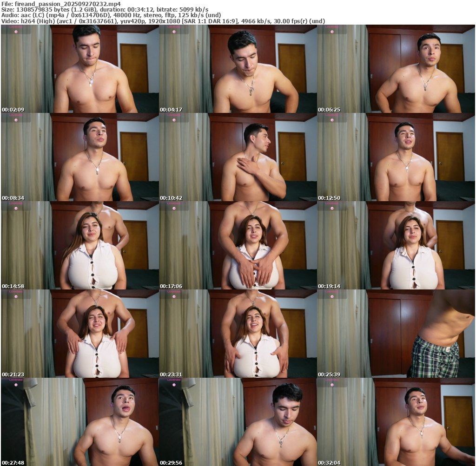This screenshot has width=476, height=466.
Task: Click the Video line with h264 (High)
Action: (x=163, y=21)
